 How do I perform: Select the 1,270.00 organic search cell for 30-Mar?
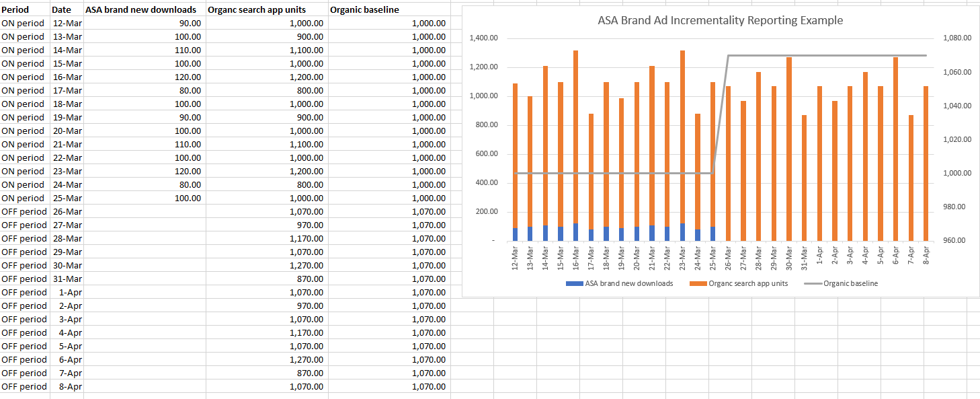[x=267, y=265]
